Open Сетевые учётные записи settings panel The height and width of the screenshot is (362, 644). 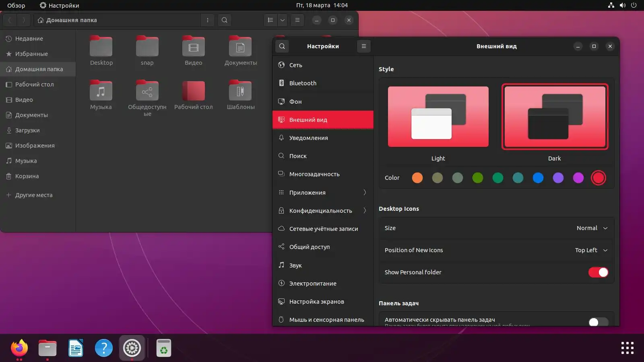click(323, 229)
